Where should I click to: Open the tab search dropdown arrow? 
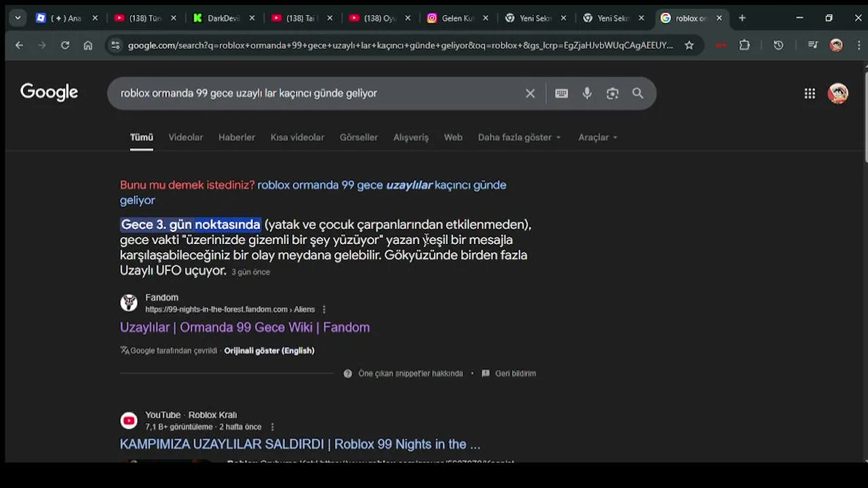coord(18,18)
